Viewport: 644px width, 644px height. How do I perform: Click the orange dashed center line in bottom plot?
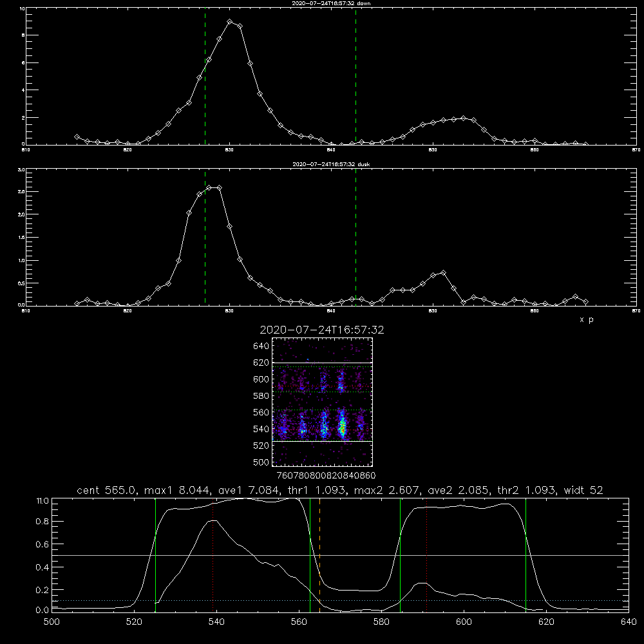pyautogui.click(x=319, y=556)
